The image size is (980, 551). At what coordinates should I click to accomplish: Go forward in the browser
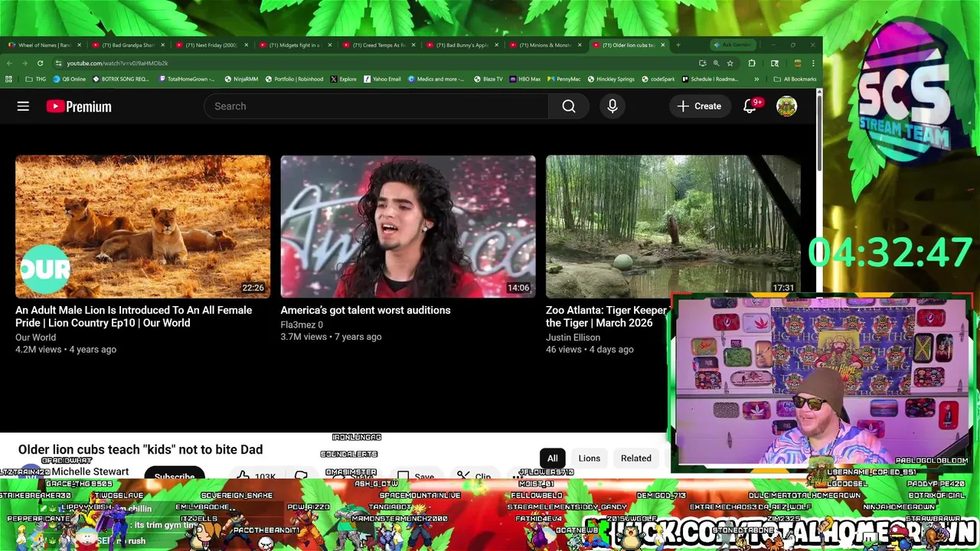coord(24,64)
